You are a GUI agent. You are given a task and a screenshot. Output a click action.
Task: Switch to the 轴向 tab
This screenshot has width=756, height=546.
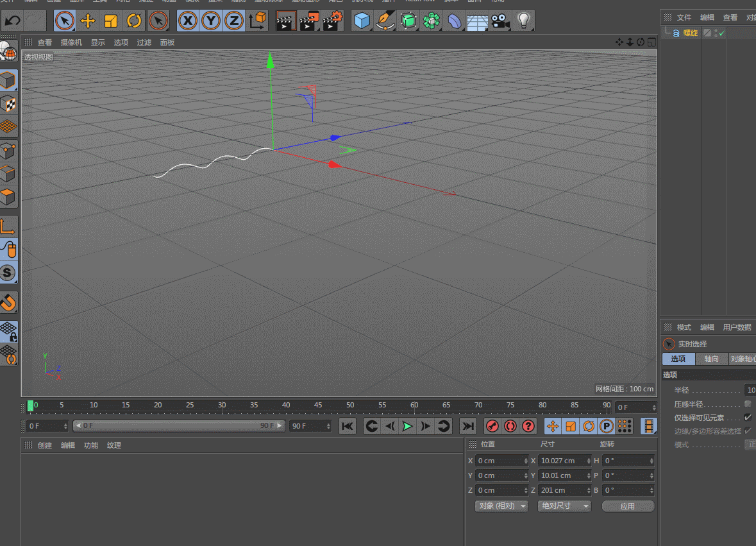click(711, 359)
